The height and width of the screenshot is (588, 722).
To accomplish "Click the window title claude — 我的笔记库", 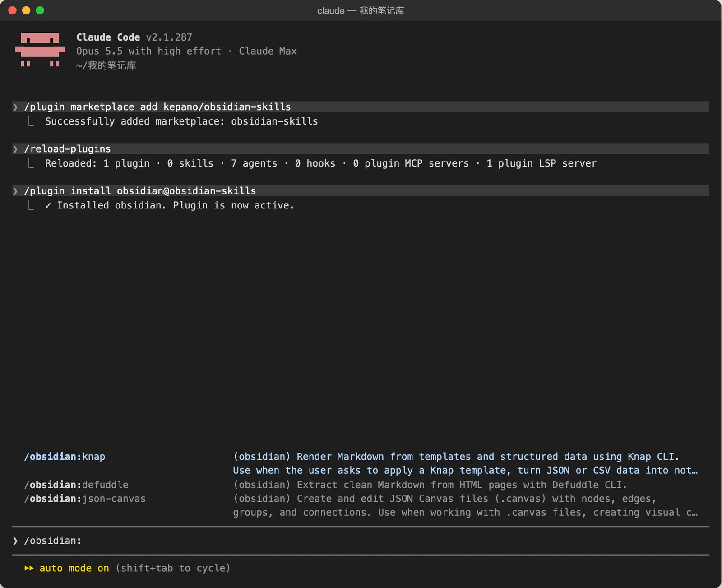I will tap(361, 10).
